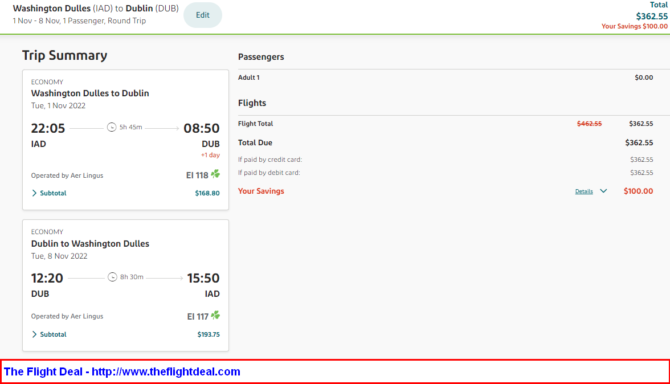The width and height of the screenshot is (670, 384).
Task: Open the Your Savings Details link
Action: click(584, 191)
